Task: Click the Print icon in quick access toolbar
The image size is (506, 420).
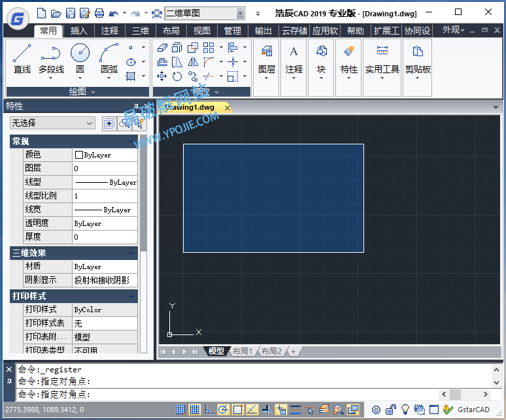Action: point(99,13)
